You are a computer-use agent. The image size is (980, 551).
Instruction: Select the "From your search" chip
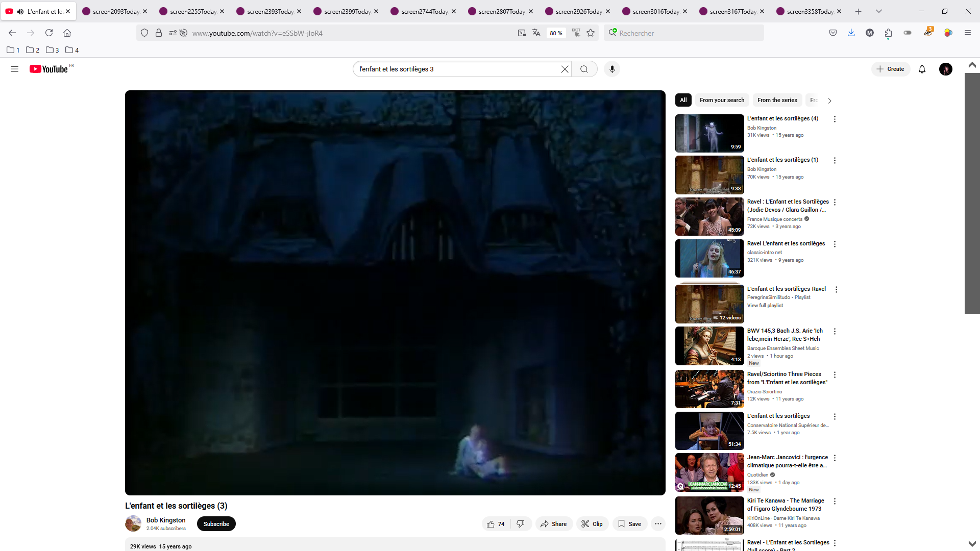tap(722, 100)
